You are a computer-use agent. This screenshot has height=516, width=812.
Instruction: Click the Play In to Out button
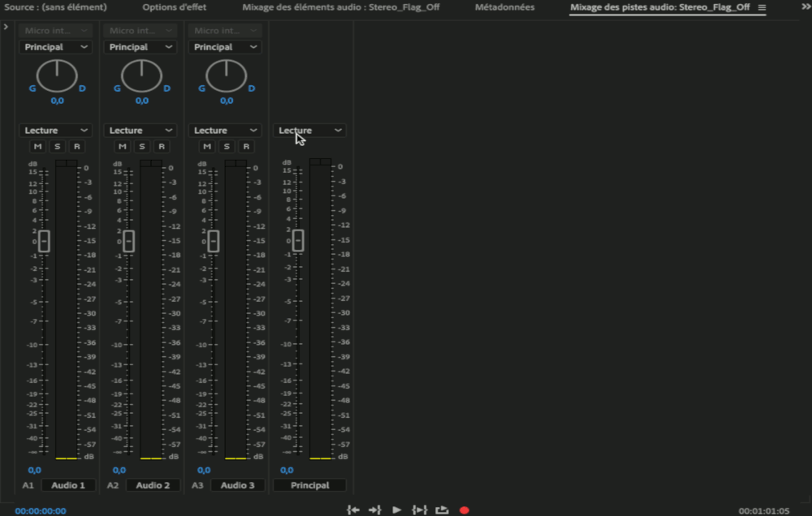419,510
